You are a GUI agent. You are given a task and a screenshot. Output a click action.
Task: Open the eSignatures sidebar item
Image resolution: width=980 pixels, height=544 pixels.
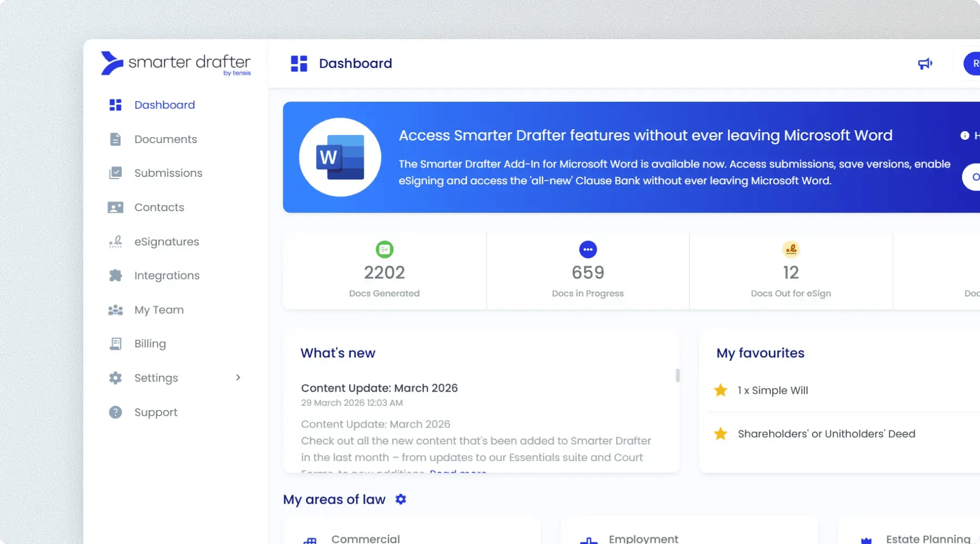point(167,242)
